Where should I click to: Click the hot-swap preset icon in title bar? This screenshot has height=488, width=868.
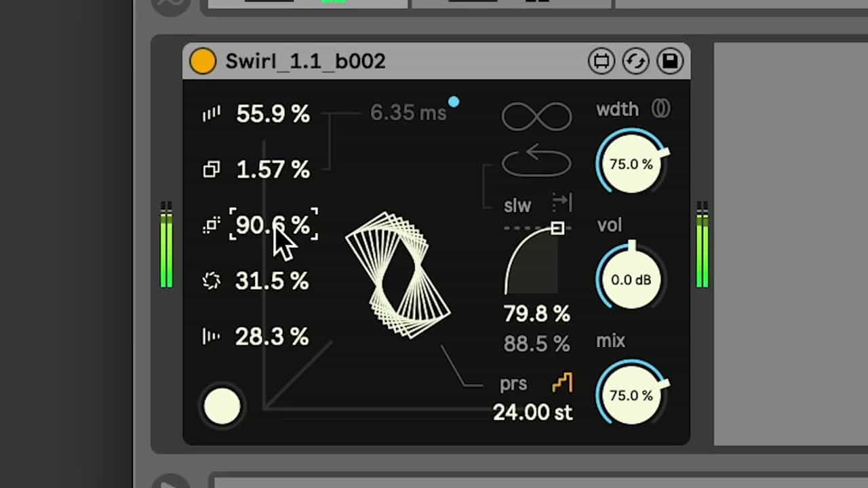[x=635, y=62]
